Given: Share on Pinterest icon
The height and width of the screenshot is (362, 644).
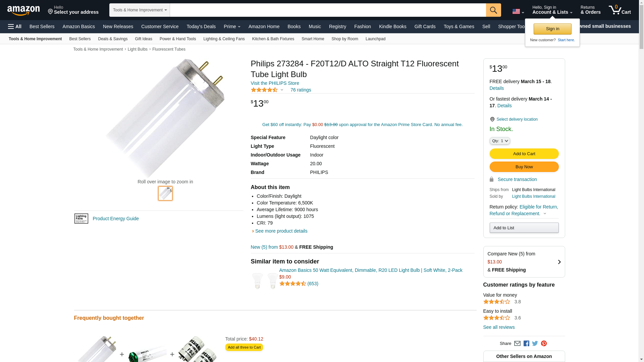Looking at the screenshot, I should 544,344.
